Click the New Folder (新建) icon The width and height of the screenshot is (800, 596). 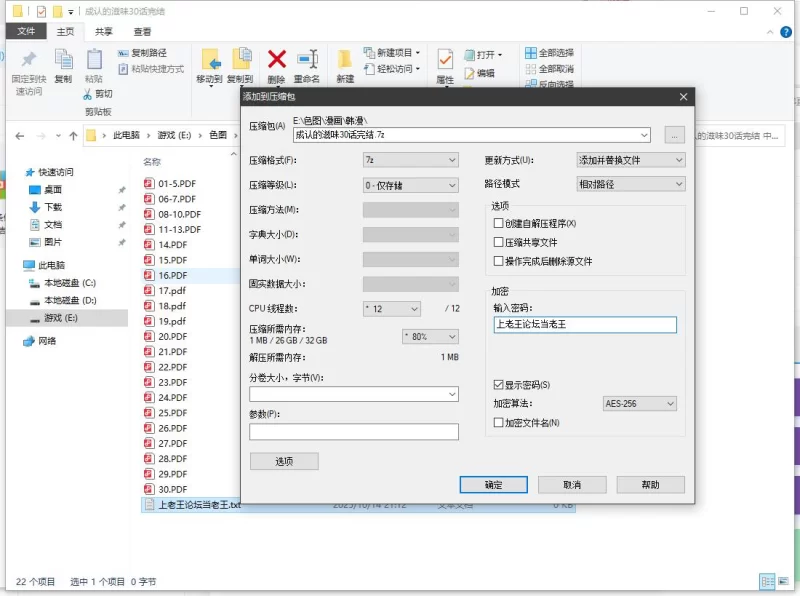point(345,60)
